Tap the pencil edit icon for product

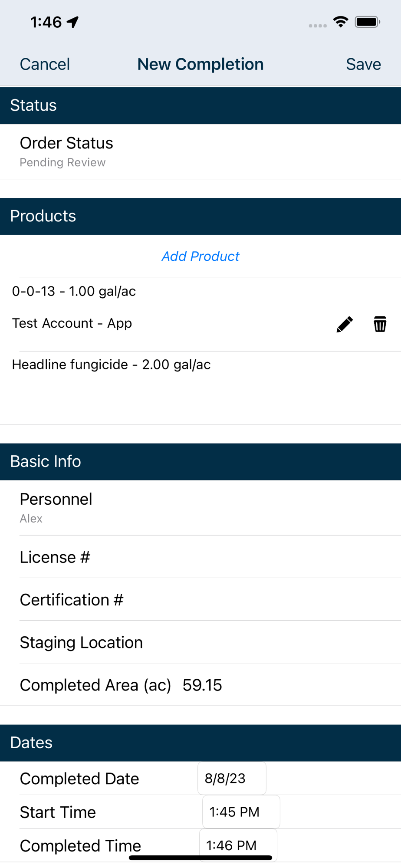click(345, 324)
